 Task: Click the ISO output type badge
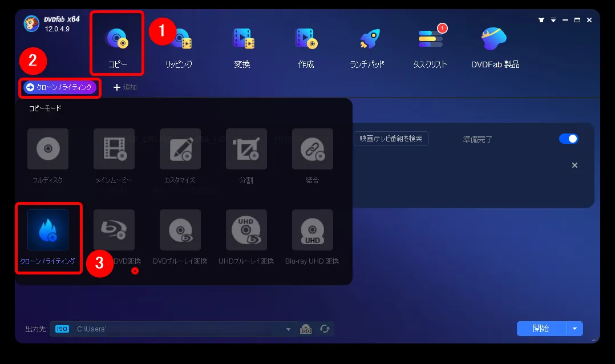[62, 329]
